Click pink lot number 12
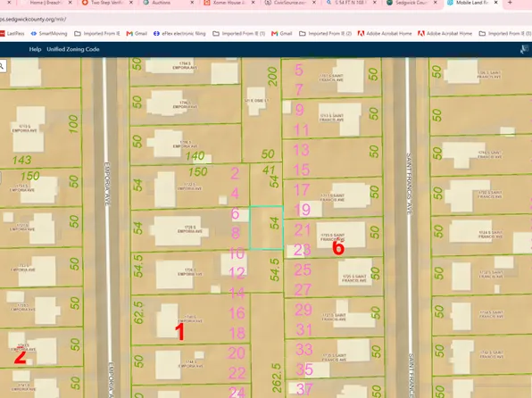The width and height of the screenshot is (532, 398). pos(237,273)
